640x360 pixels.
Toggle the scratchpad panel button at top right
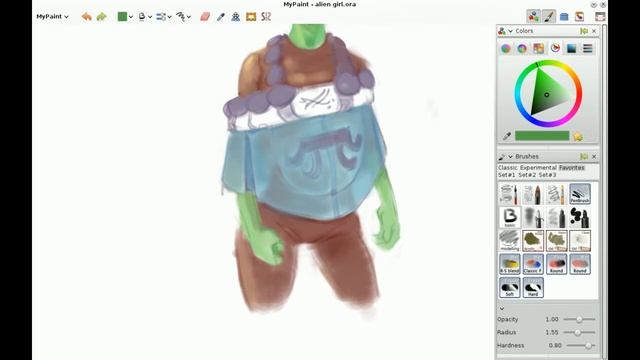(579, 16)
